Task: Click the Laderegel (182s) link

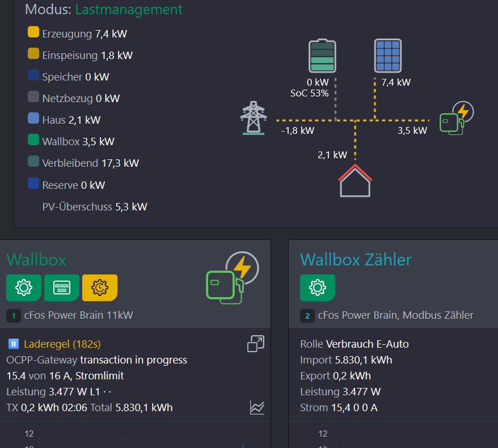Action: [x=62, y=344]
